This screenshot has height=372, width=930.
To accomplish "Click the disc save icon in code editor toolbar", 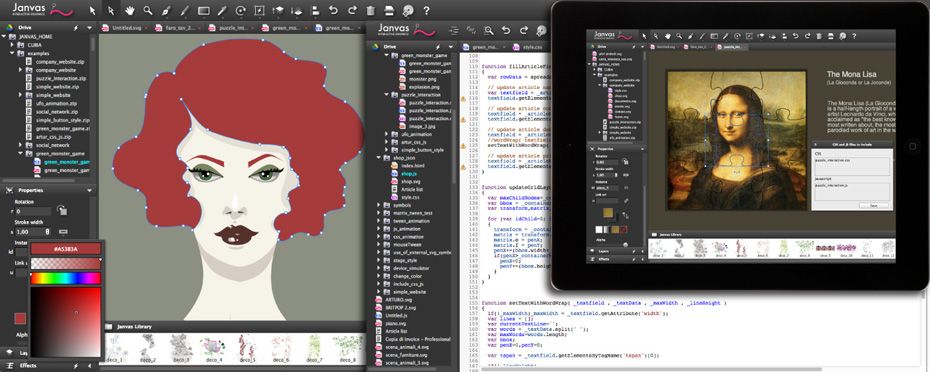I will click(x=541, y=30).
